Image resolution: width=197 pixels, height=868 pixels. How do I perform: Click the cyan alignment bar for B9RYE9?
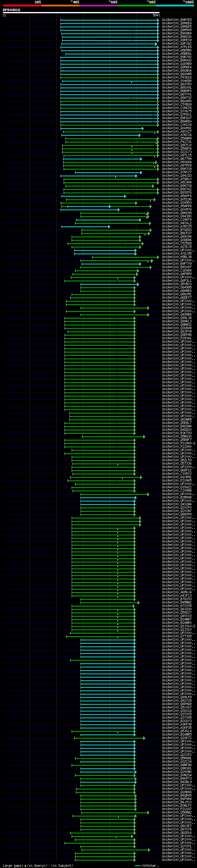[x=110, y=20]
